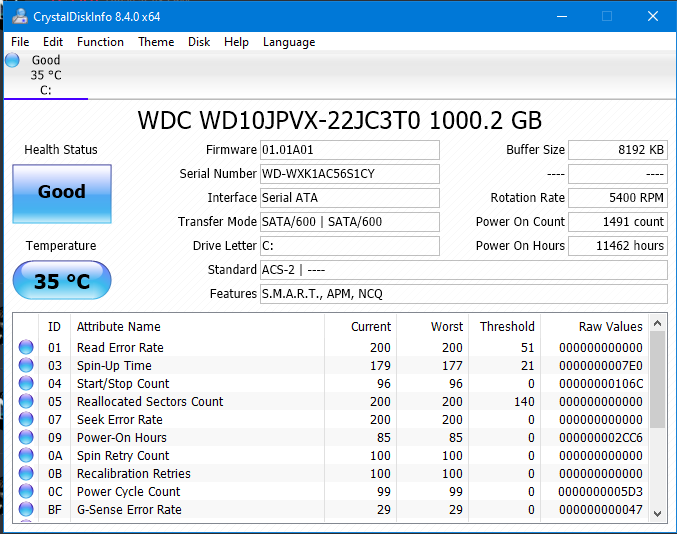Viewport: 677px width, 534px height.
Task: Click the CrystalDiskInfo app icon in title bar
Action: (19, 16)
